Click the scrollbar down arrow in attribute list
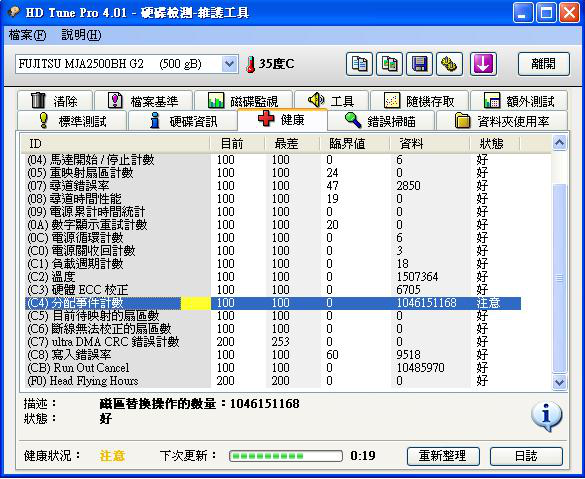 pos(559,382)
